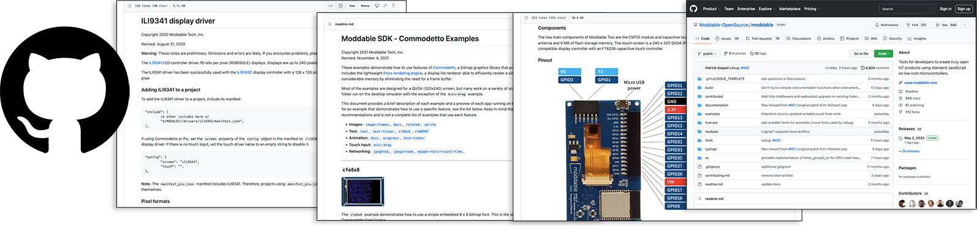
Task: Open the text-ticker example link under Text
Action: click(383, 131)
